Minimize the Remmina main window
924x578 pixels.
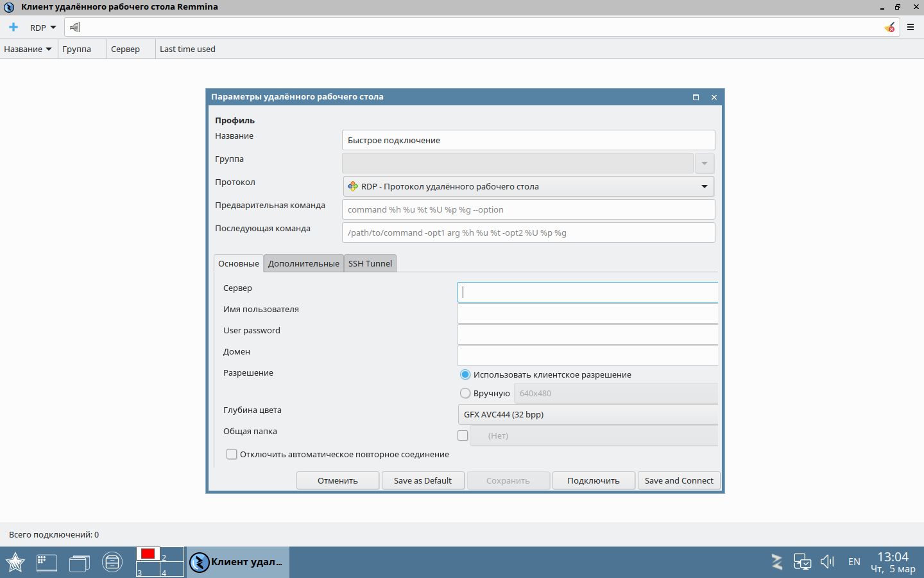(x=882, y=7)
